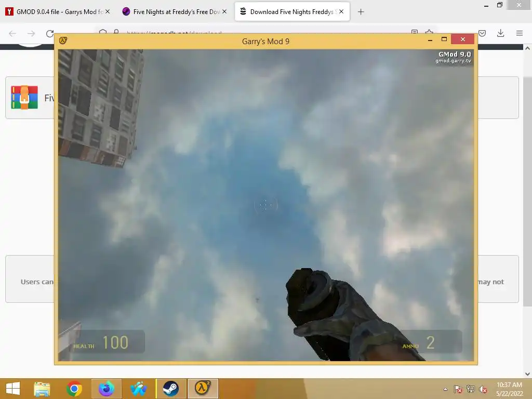Click the scrollbar down arrow in Firefox
Image resolution: width=532 pixels, height=399 pixels.
point(527,374)
